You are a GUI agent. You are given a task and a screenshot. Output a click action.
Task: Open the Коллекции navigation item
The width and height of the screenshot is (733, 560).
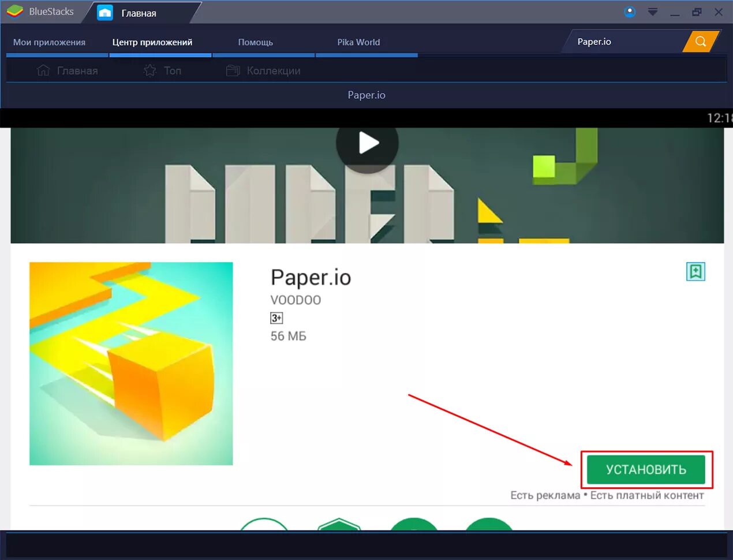point(263,70)
